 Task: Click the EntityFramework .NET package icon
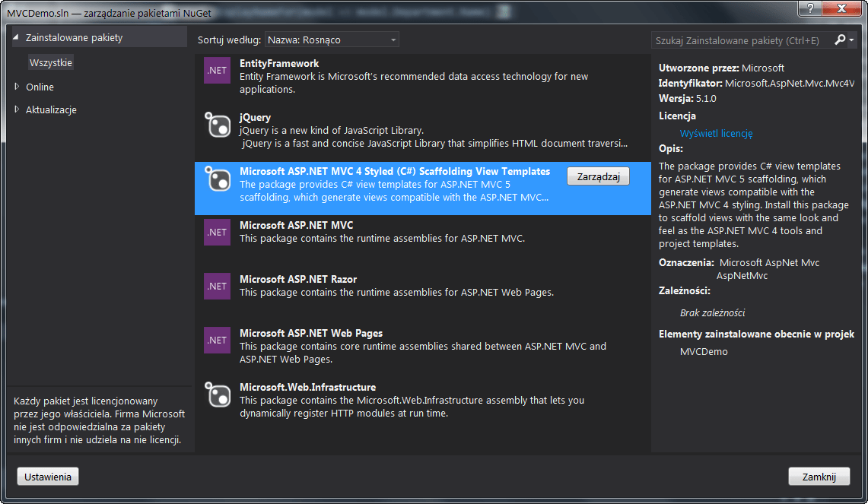(217, 70)
